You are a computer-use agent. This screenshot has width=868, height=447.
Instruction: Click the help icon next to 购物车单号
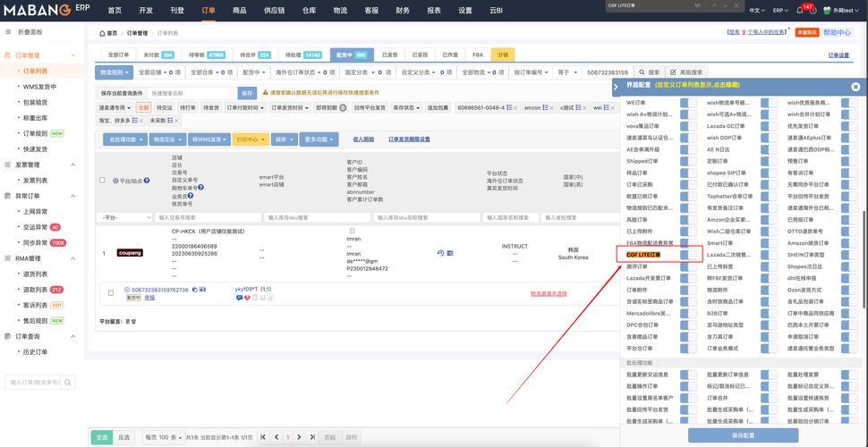coord(201,188)
